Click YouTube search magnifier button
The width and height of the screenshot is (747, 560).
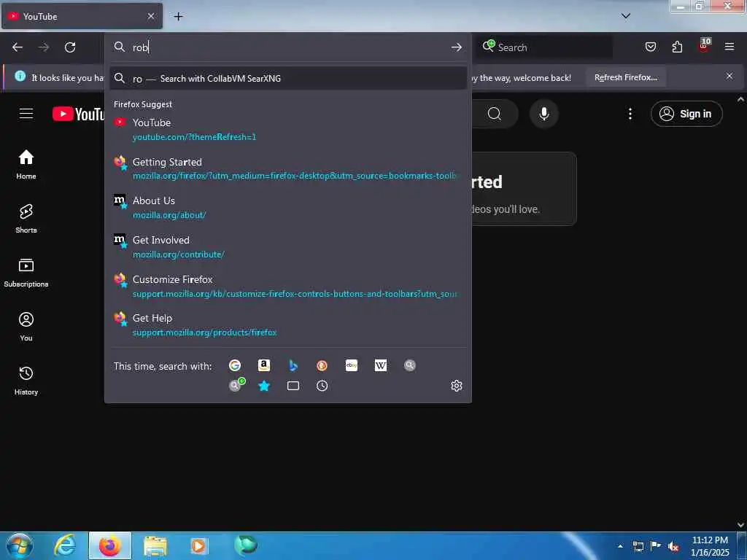click(495, 114)
